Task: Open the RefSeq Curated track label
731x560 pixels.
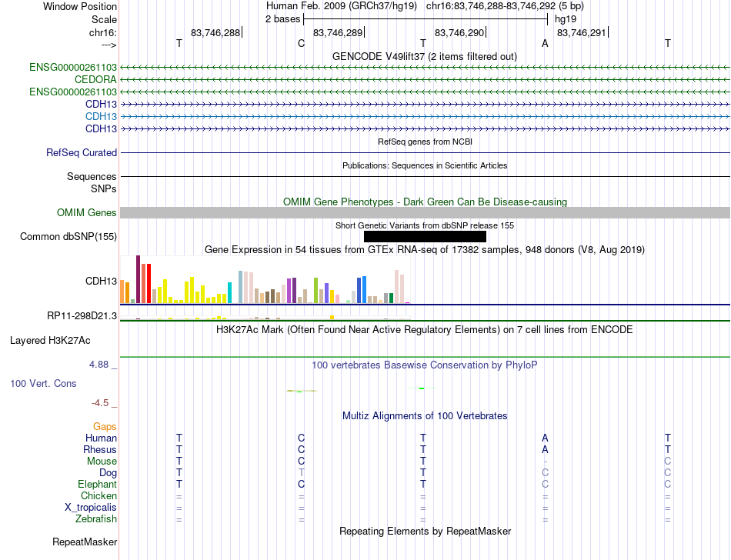Action: 82,153
